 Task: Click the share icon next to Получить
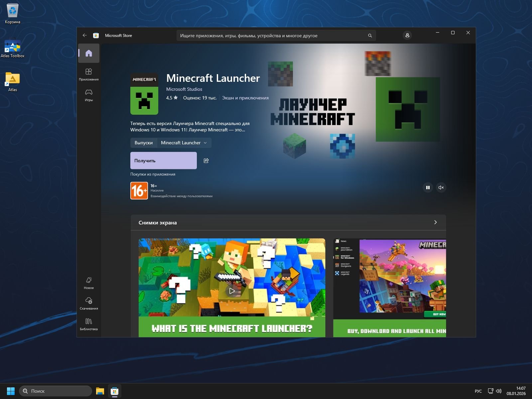(206, 161)
